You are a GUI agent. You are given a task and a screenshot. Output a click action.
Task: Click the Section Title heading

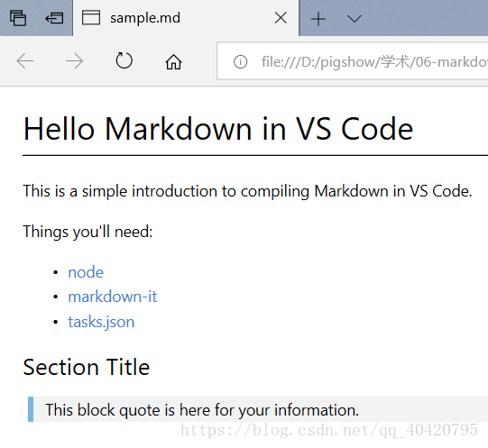point(87,367)
